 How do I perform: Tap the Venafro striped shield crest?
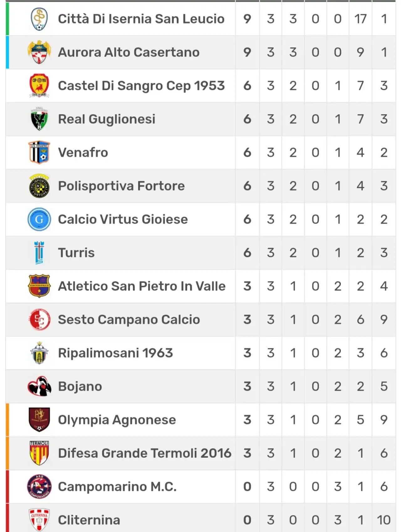(x=39, y=152)
